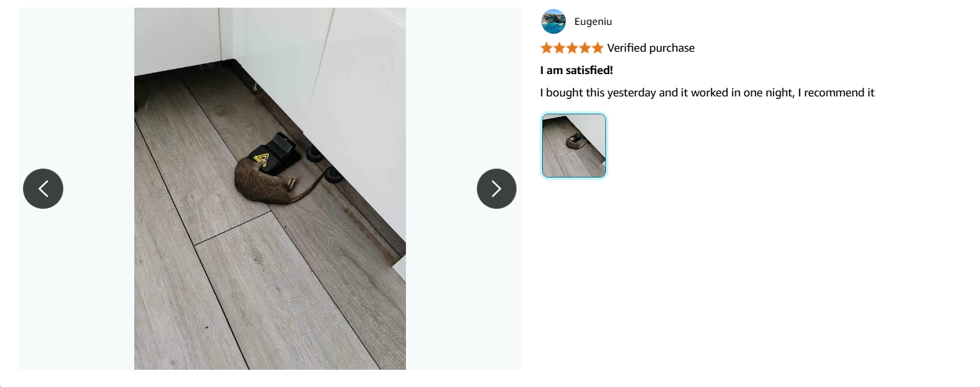Go to the previous review image
The width and height of the screenshot is (980, 387).
43,188
